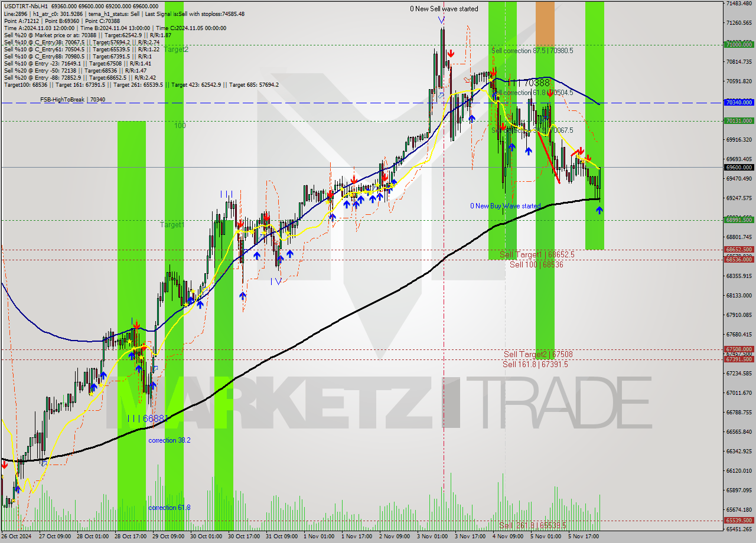
Task: Click the 'Sell 161.8 | 67391.5' label
Action: tap(535, 364)
